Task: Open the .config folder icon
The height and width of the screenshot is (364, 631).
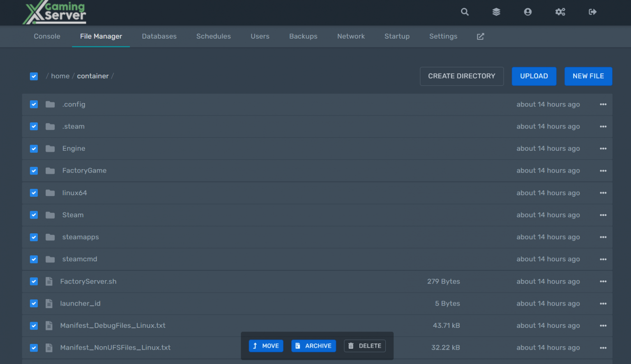Action: tap(50, 104)
